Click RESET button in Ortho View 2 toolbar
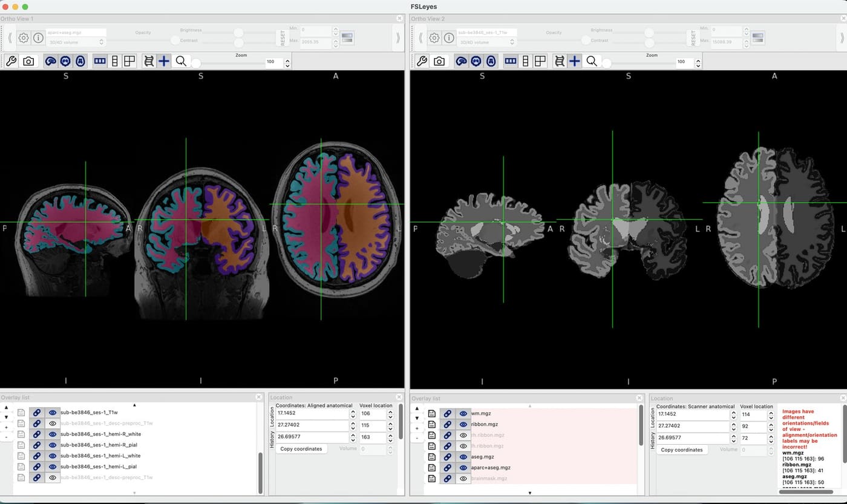The width and height of the screenshot is (847, 504). coord(693,38)
